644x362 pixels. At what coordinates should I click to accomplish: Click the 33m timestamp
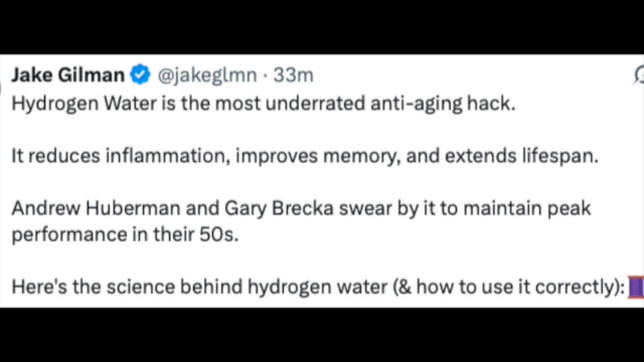(x=293, y=75)
